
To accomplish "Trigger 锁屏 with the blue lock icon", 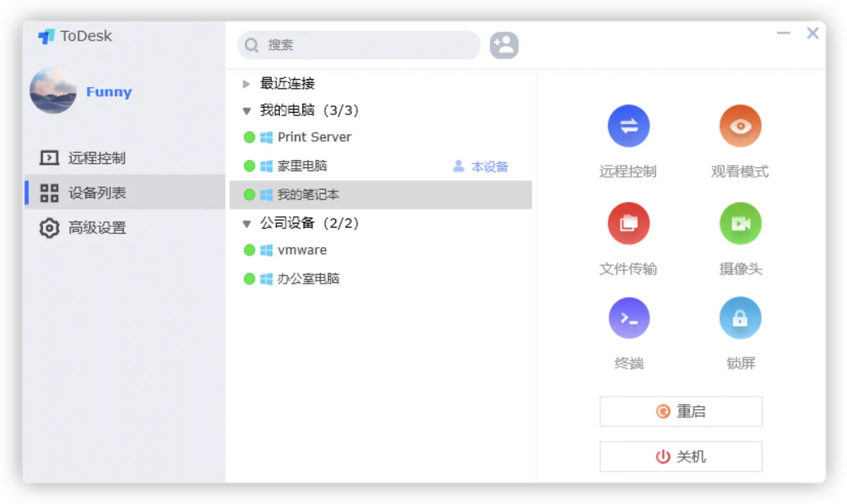I will pyautogui.click(x=740, y=318).
